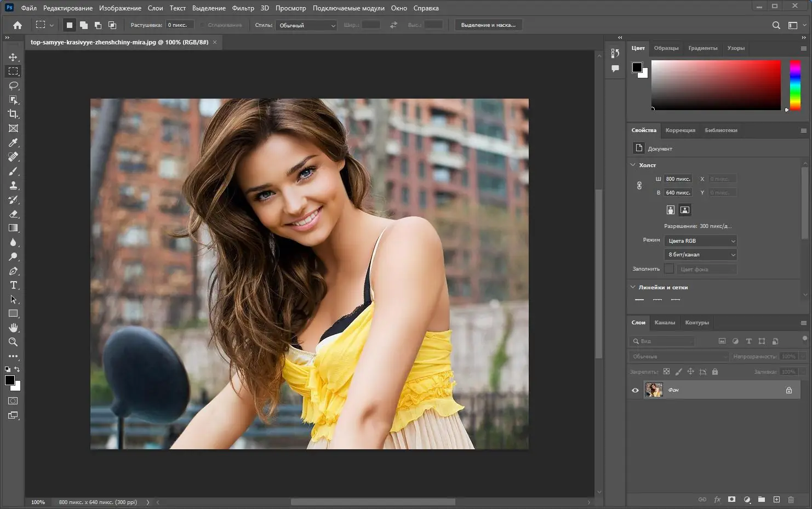Select the Lasso tool
The image size is (812, 509).
(x=13, y=85)
